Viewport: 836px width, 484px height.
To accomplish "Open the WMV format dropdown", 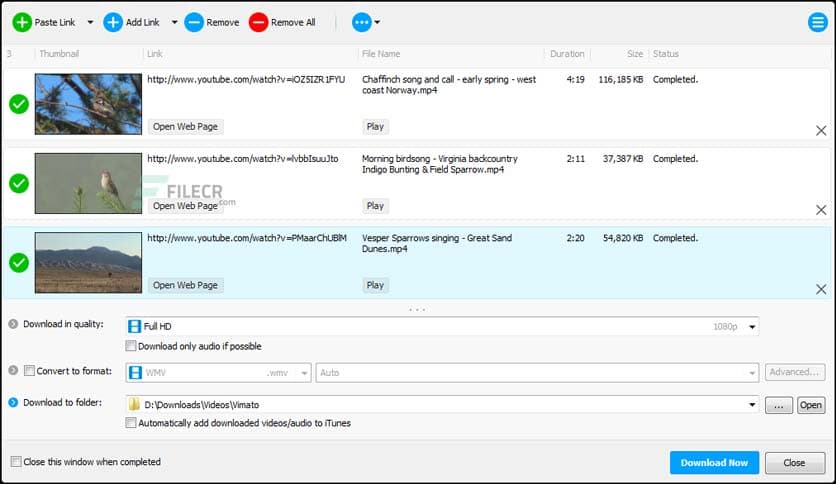I will [x=218, y=373].
